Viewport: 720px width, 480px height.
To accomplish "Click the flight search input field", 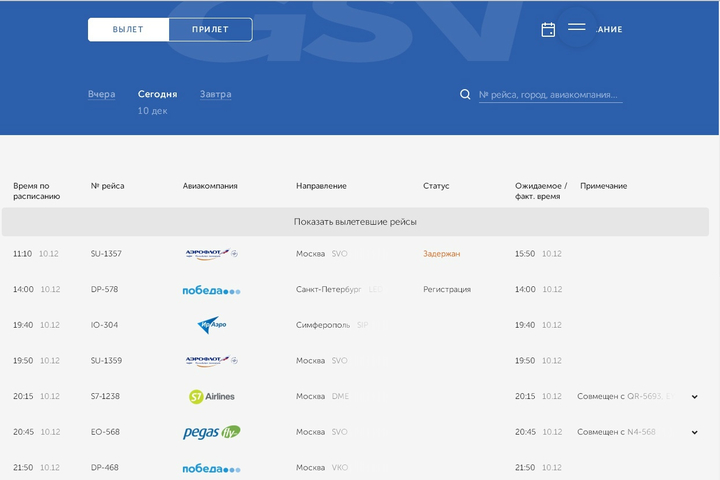I will tap(550, 95).
